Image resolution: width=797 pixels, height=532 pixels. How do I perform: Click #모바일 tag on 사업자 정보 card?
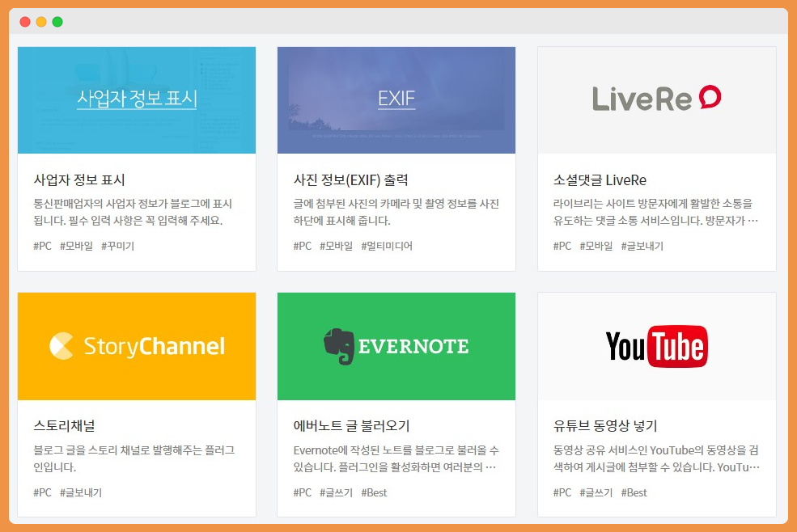coord(76,246)
